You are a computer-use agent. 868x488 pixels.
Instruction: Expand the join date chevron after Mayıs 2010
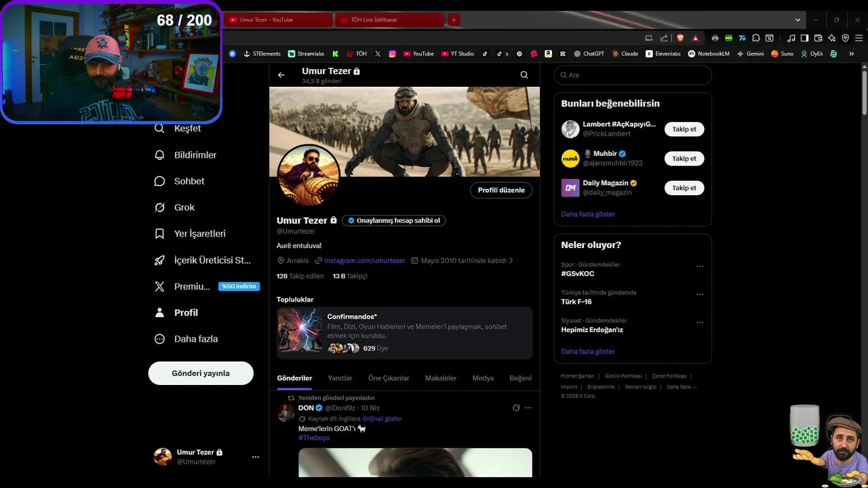tap(511, 260)
